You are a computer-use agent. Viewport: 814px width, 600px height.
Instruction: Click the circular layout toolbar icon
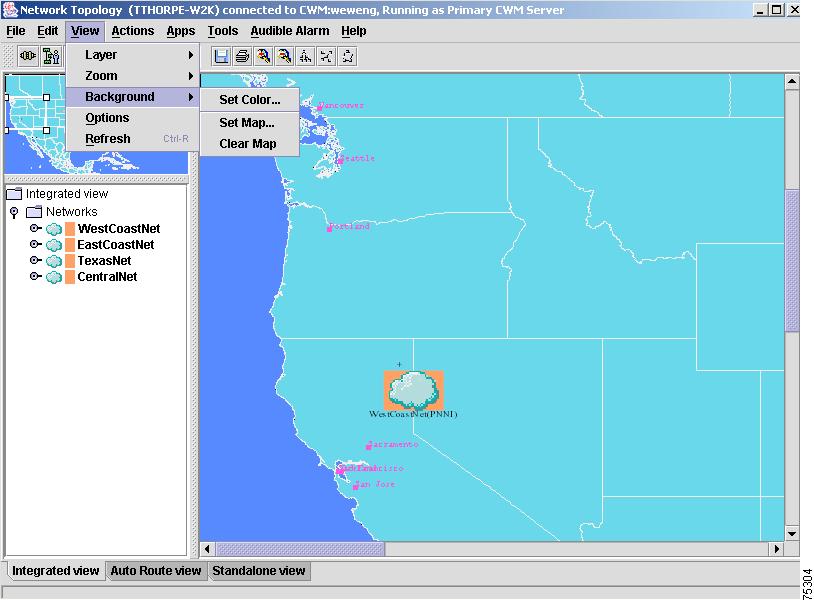(348, 56)
